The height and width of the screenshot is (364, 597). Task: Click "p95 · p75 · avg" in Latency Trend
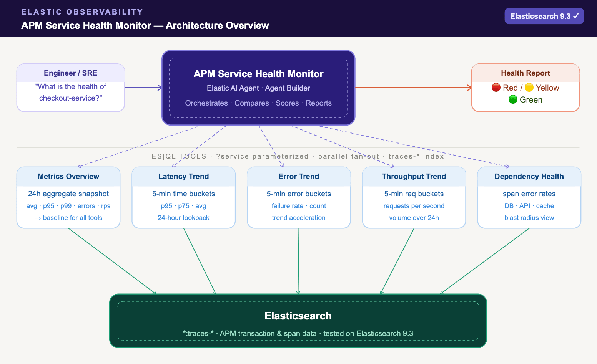183,206
